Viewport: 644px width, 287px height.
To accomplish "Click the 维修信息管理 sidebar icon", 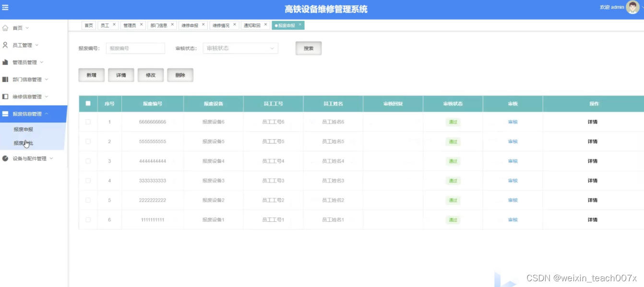I will 5,97.
